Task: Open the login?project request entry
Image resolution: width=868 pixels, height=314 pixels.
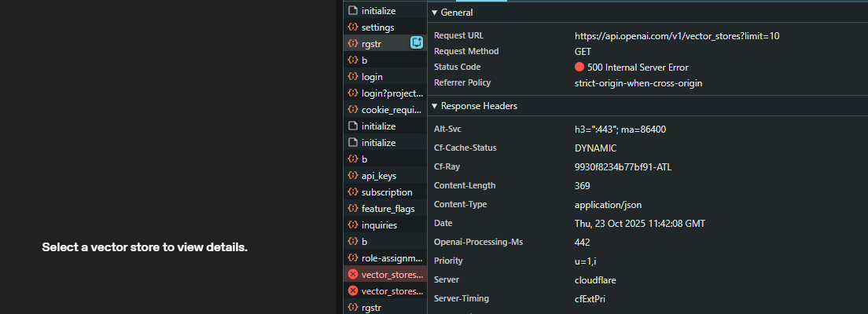Action: pyautogui.click(x=392, y=93)
